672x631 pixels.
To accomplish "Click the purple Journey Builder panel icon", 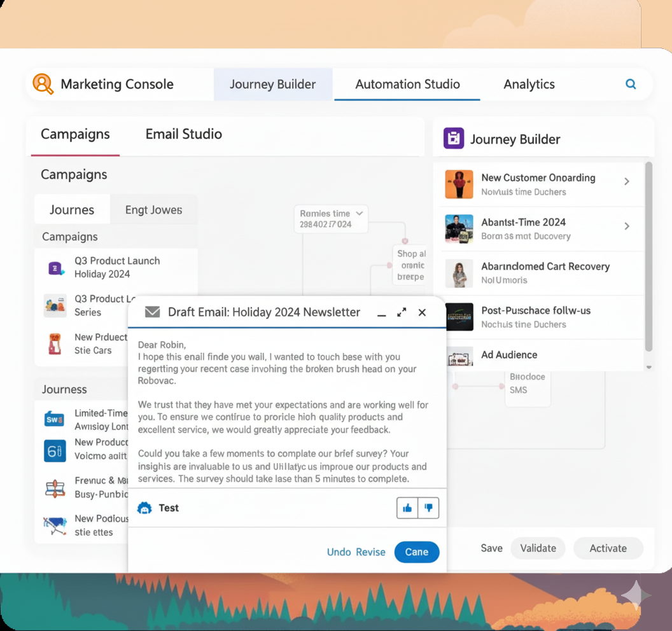I will click(453, 138).
